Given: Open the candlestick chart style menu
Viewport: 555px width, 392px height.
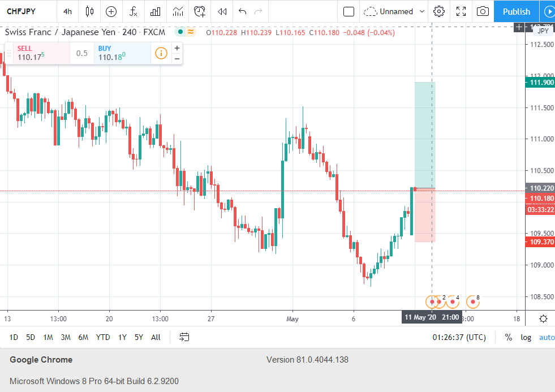Looking at the screenshot, I should click(x=89, y=11).
